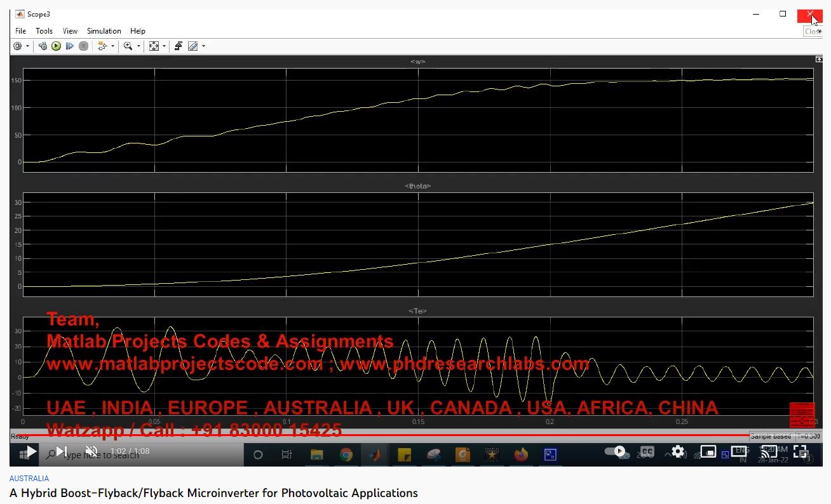Click the Scope configuration properties gear icon
This screenshot has height=504, width=831.
tap(17, 46)
